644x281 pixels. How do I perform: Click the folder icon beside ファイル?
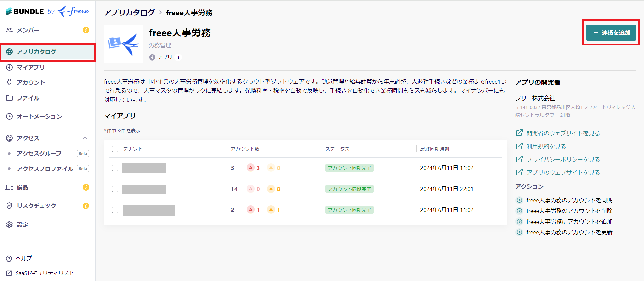[x=9, y=98]
